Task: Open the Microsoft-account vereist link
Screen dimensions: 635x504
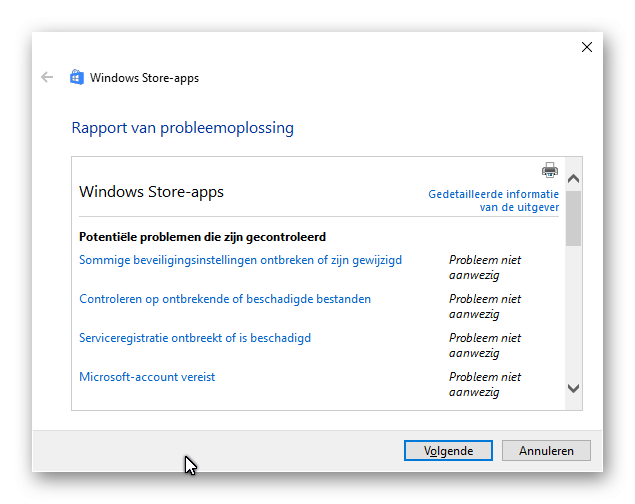Action: [x=147, y=377]
